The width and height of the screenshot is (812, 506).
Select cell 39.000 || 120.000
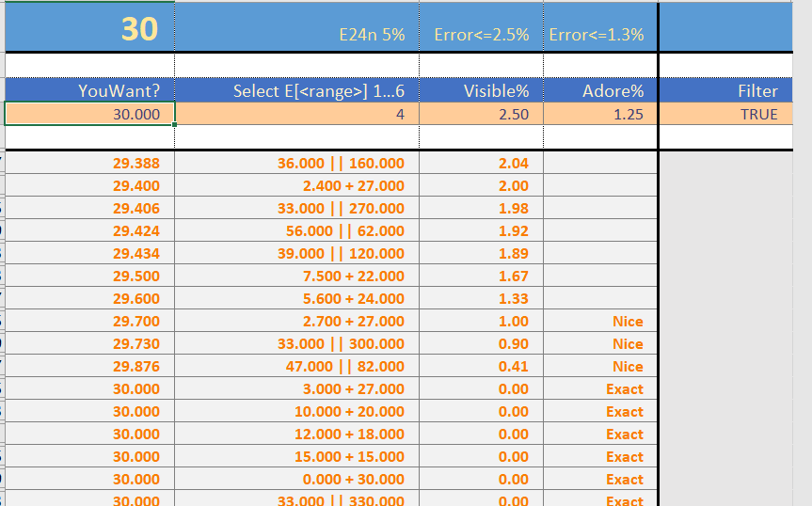tap(296, 253)
